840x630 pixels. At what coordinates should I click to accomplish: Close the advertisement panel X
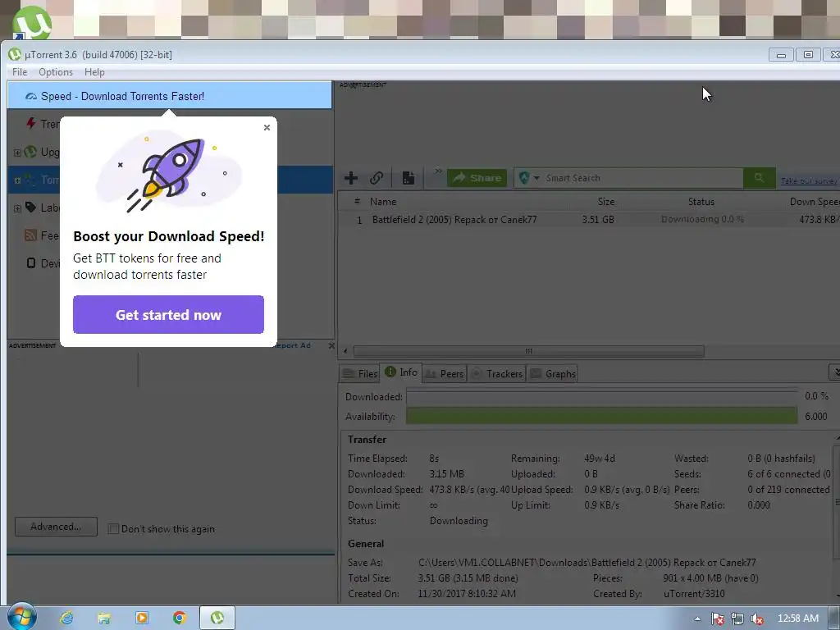point(331,346)
